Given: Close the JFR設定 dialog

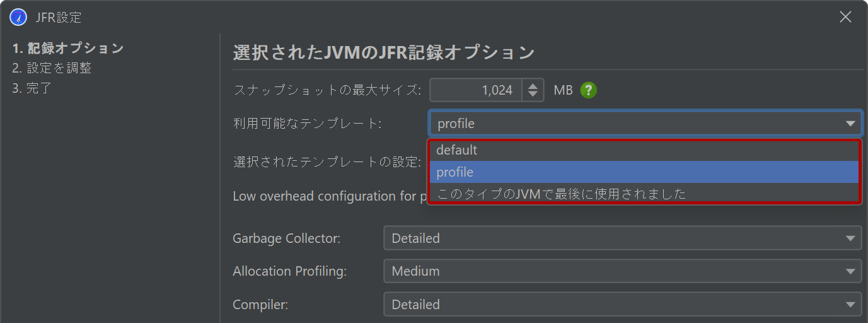Looking at the screenshot, I should coord(845,17).
